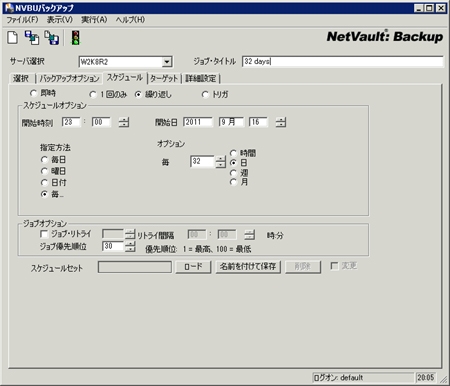450x386 pixels.
Task: Switch to the ターゲット tab
Action: [164, 79]
